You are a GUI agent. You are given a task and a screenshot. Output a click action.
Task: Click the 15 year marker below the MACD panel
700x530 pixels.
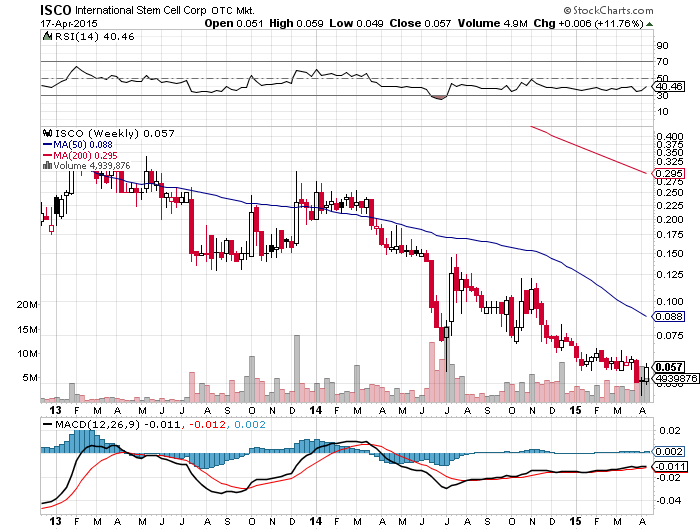576,521
